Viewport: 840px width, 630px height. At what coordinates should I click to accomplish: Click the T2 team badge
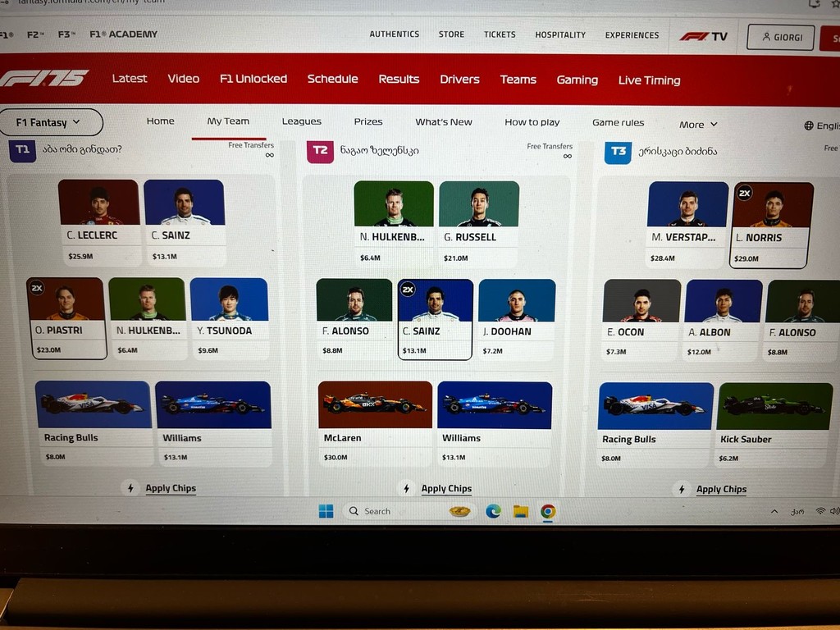320,151
